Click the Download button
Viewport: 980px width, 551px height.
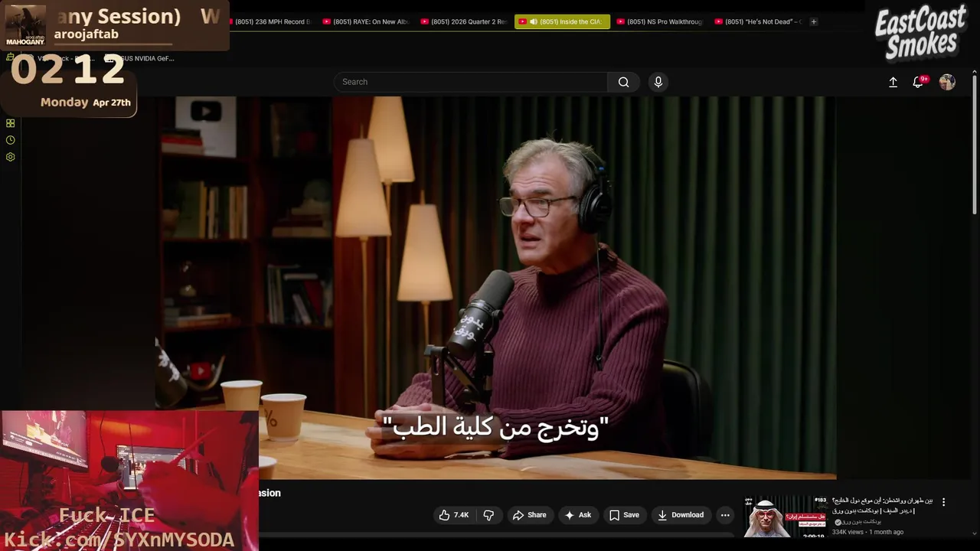pos(681,515)
